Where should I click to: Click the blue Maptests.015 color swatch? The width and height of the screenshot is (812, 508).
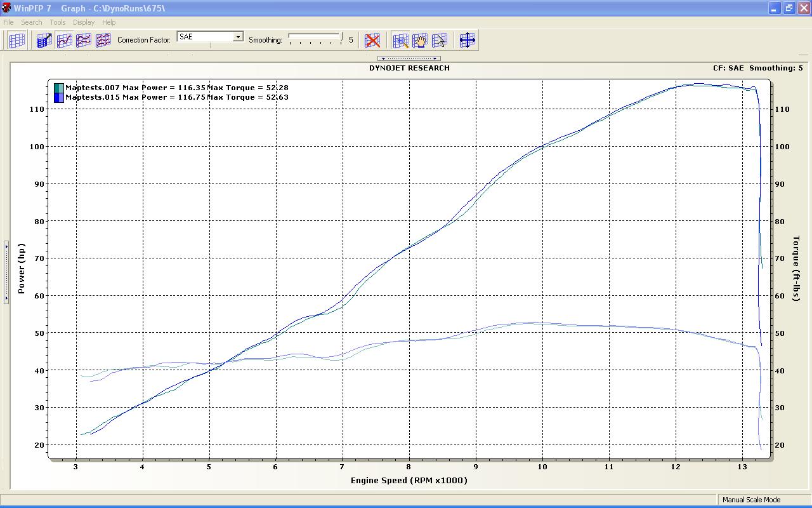pos(59,97)
